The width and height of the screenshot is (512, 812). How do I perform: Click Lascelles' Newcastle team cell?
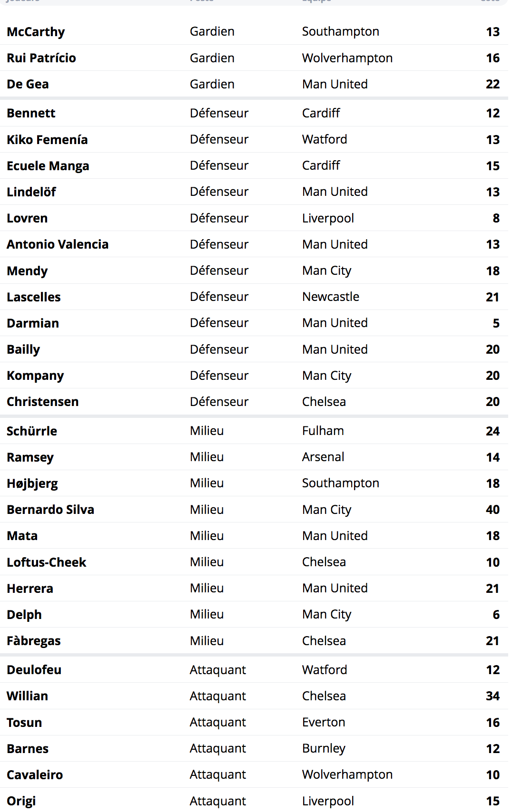[x=331, y=297]
